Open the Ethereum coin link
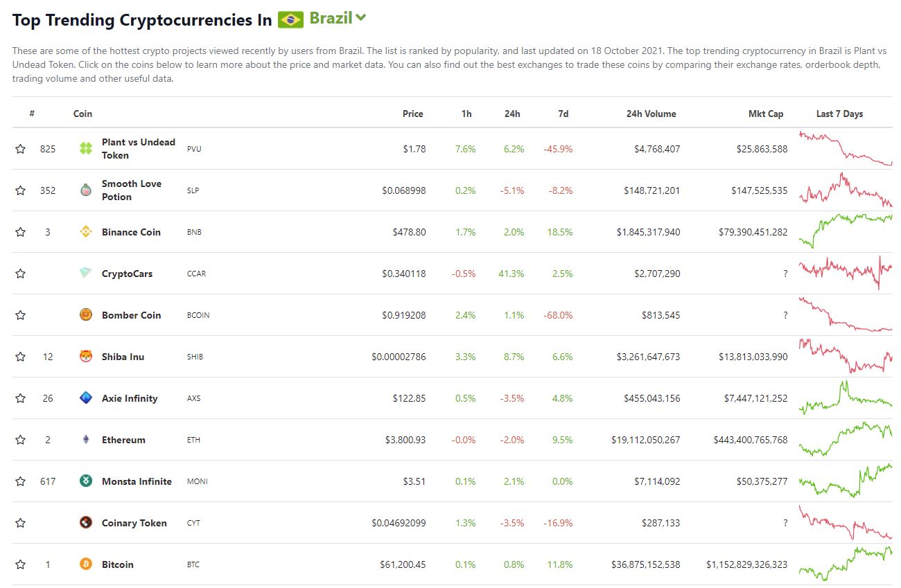Image resolution: width=901 pixels, height=588 pixels. [123, 440]
